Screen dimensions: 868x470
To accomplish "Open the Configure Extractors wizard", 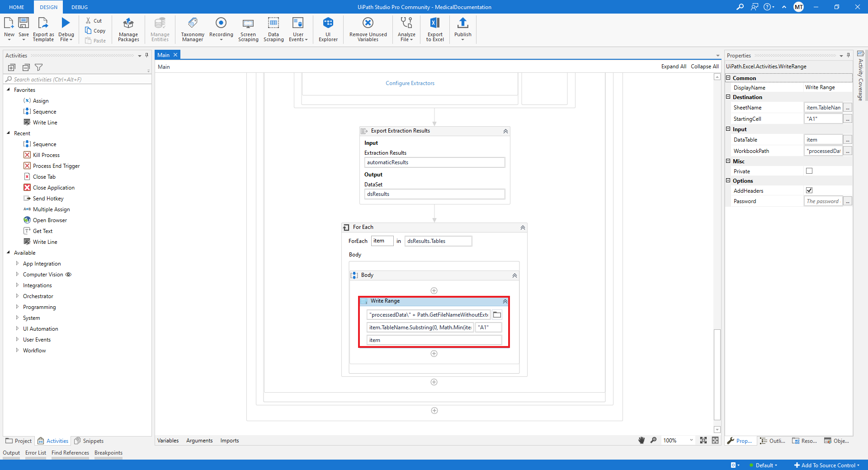I will coord(410,83).
